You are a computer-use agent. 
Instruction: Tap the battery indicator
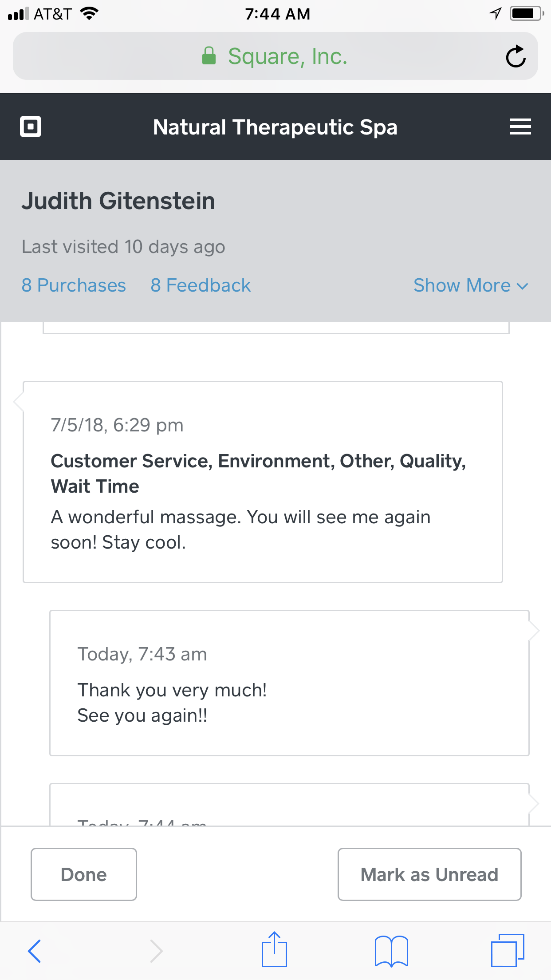pos(526,14)
